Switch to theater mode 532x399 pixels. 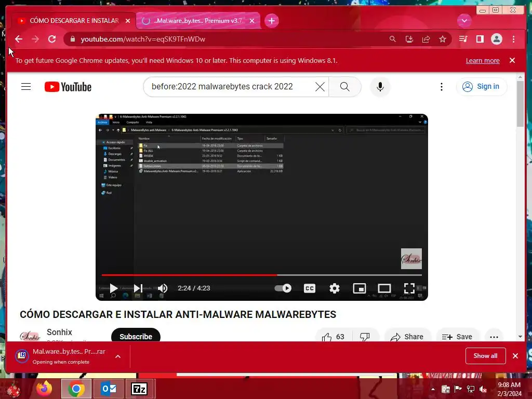tap(384, 288)
